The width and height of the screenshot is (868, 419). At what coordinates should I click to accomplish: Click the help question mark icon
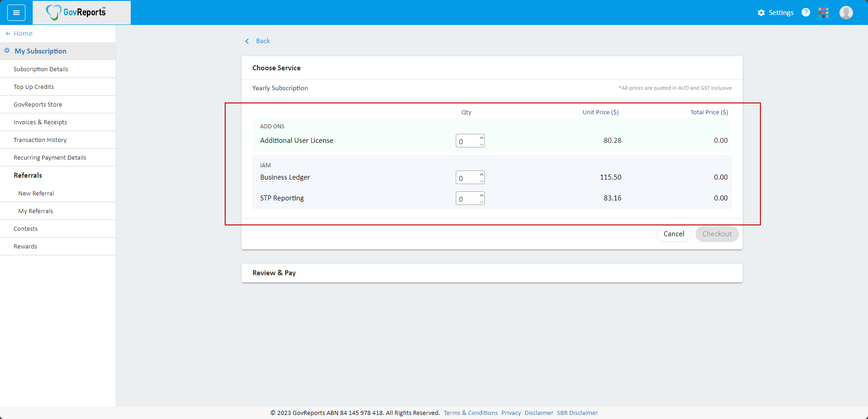[806, 13]
